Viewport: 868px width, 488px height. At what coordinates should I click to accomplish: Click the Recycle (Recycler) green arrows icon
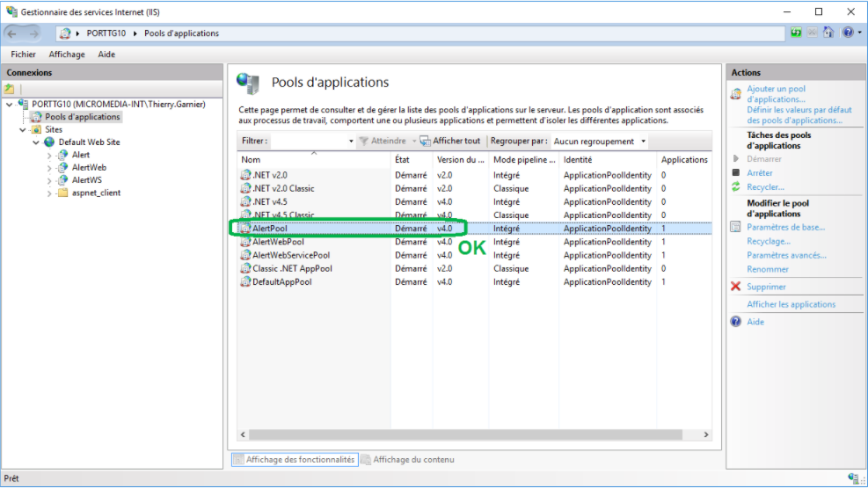736,187
